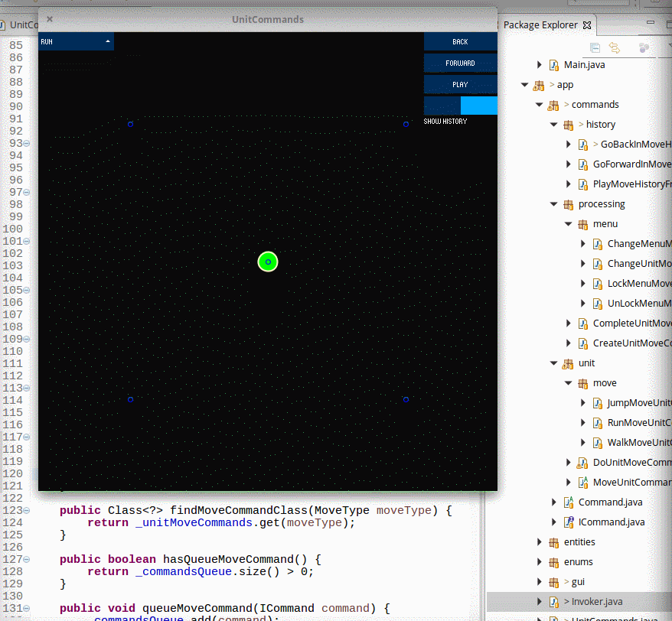Click the top-right blue waypoint marker
Image resolution: width=672 pixels, height=621 pixels.
pos(406,124)
